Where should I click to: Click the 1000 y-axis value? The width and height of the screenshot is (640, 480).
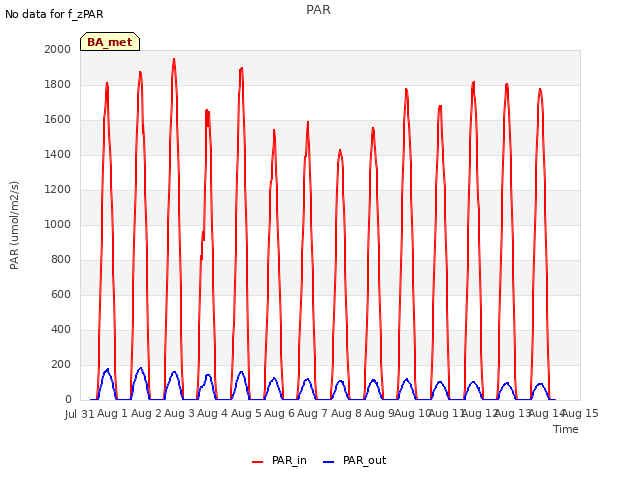(x=58, y=224)
